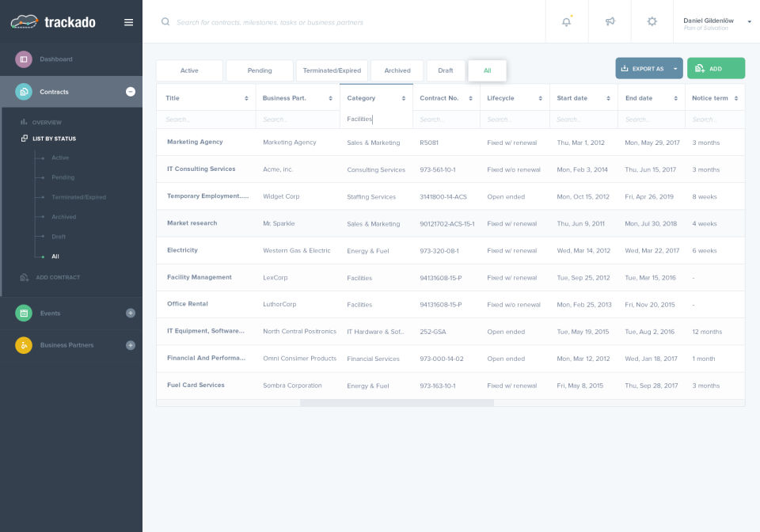Open the Overview sidebar link
Viewport: 760px width, 532px height.
[47, 123]
